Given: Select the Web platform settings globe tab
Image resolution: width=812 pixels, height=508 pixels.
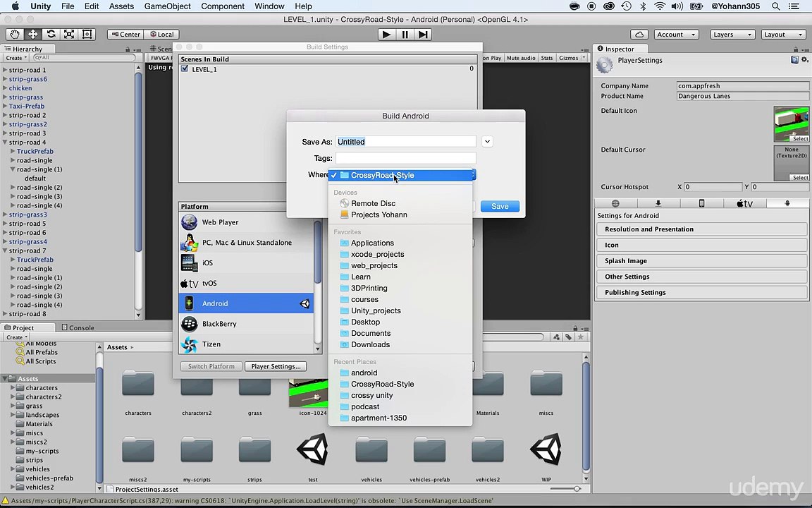Looking at the screenshot, I should coord(615,203).
